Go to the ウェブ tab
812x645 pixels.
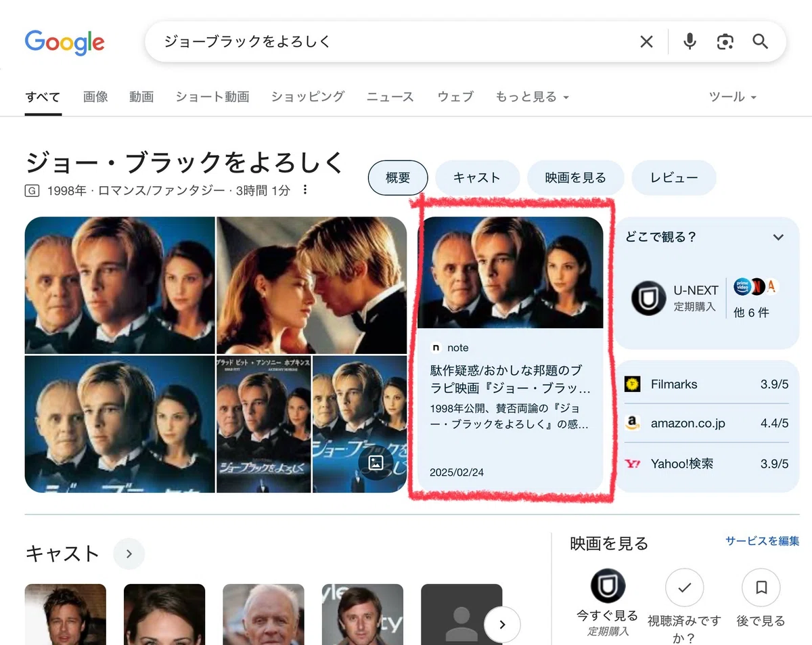point(455,97)
